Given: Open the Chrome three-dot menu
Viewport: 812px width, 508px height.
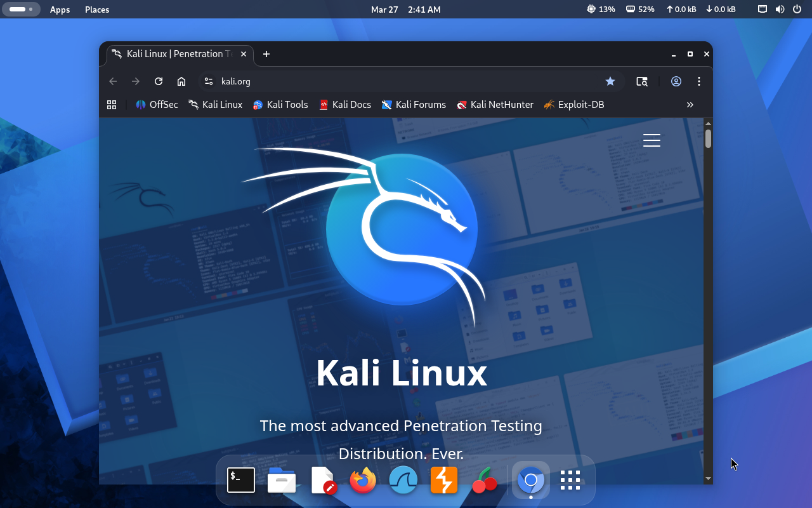Looking at the screenshot, I should point(699,81).
